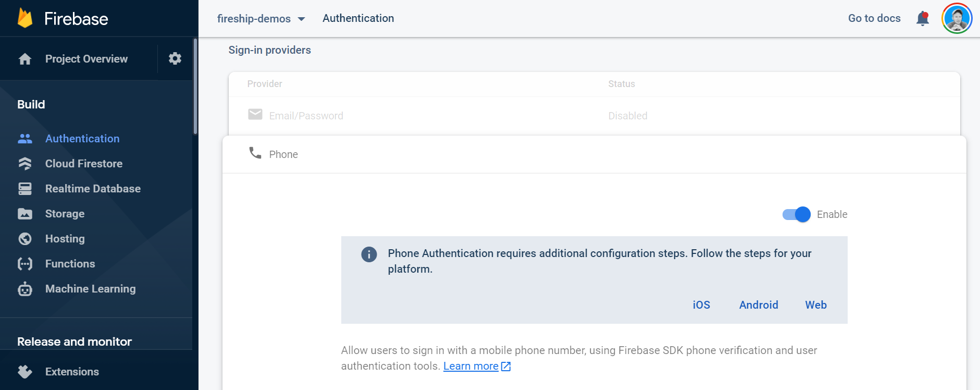The width and height of the screenshot is (980, 390).
Task: Open project settings gear icon
Action: pyautogui.click(x=175, y=58)
